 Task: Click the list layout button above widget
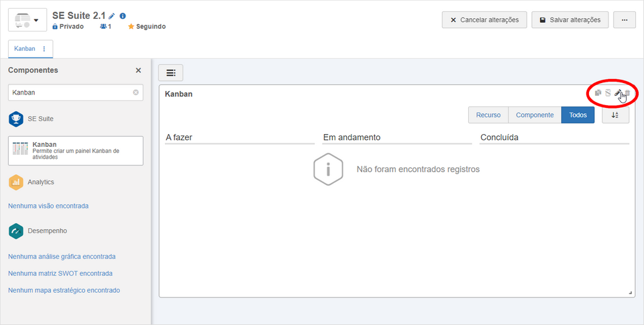[x=171, y=73]
